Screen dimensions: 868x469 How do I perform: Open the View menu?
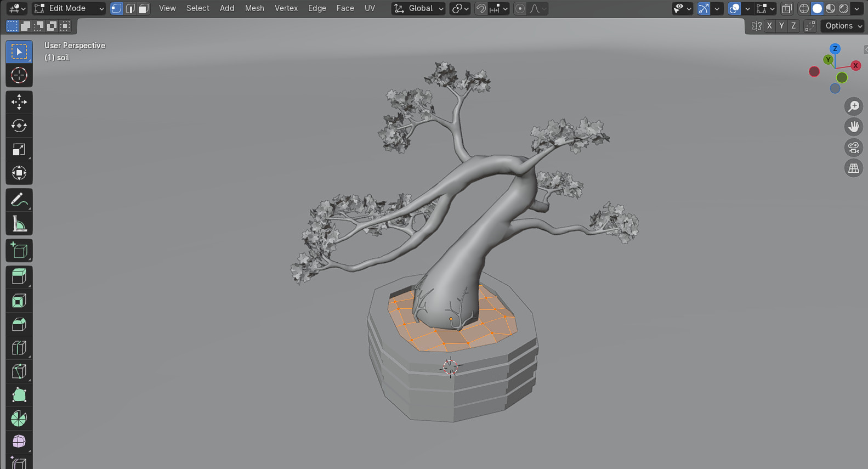coord(167,8)
